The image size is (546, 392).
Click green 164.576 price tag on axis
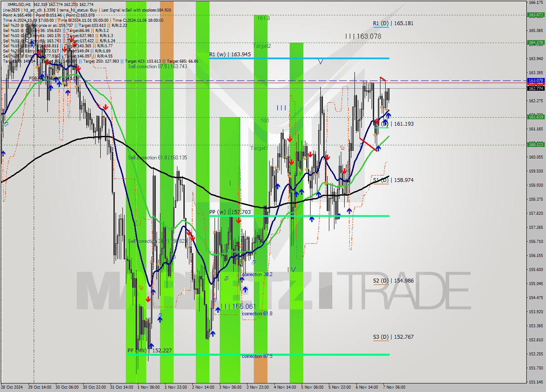pos(536,42)
